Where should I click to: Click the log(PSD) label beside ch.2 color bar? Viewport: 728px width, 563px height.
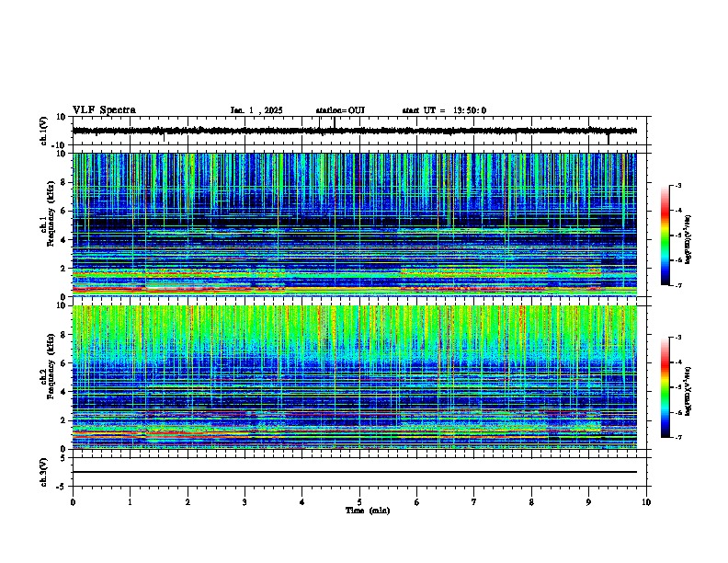coord(688,391)
